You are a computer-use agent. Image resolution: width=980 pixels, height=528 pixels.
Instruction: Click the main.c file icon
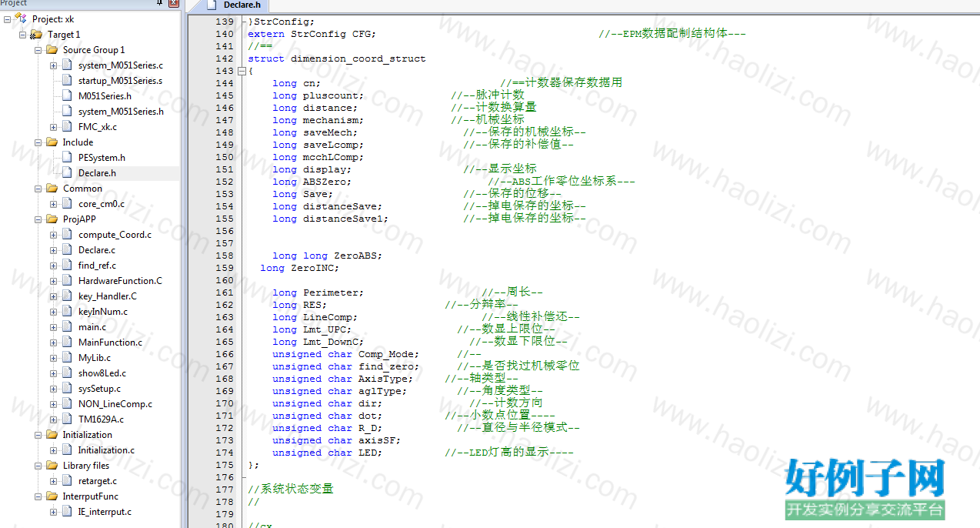68,327
